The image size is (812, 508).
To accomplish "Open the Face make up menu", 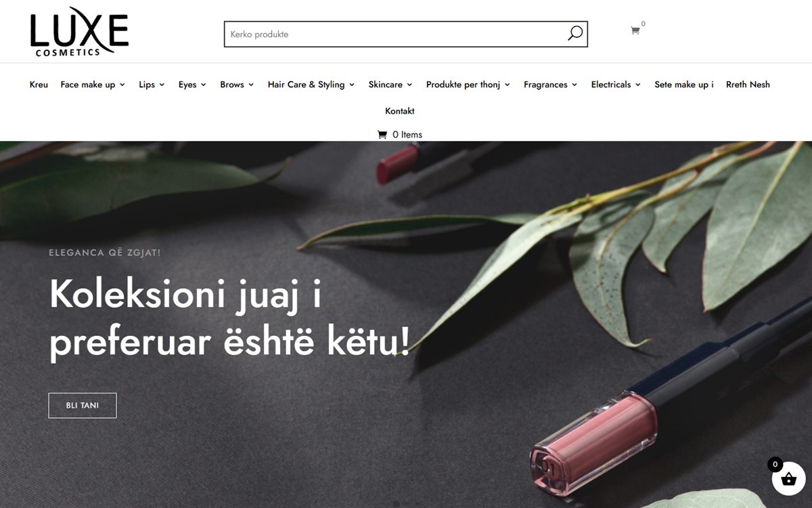I will pyautogui.click(x=88, y=85).
